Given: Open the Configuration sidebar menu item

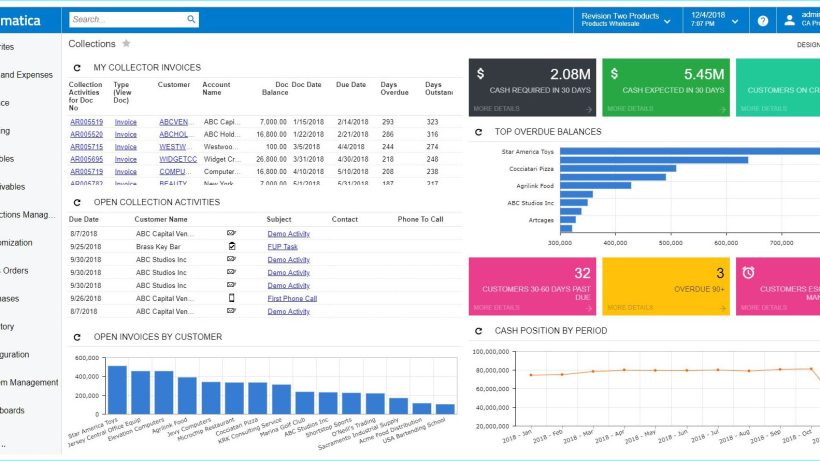Looking at the screenshot, I should [x=15, y=354].
